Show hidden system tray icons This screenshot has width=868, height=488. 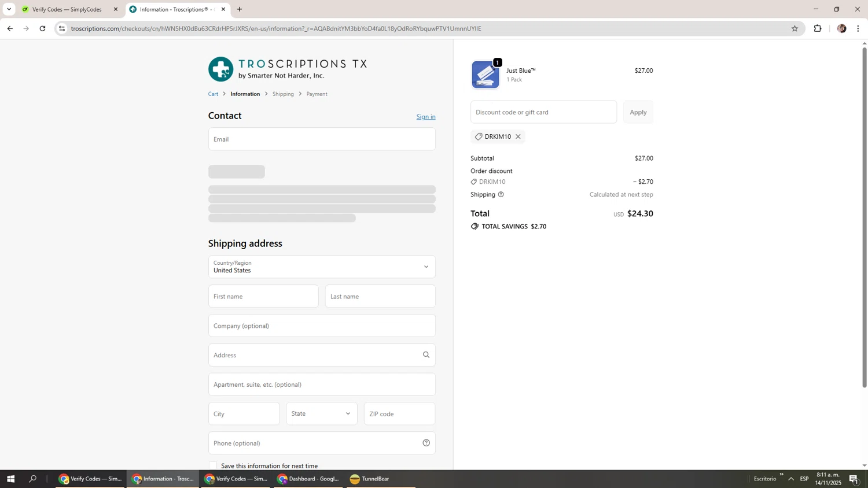click(x=791, y=479)
